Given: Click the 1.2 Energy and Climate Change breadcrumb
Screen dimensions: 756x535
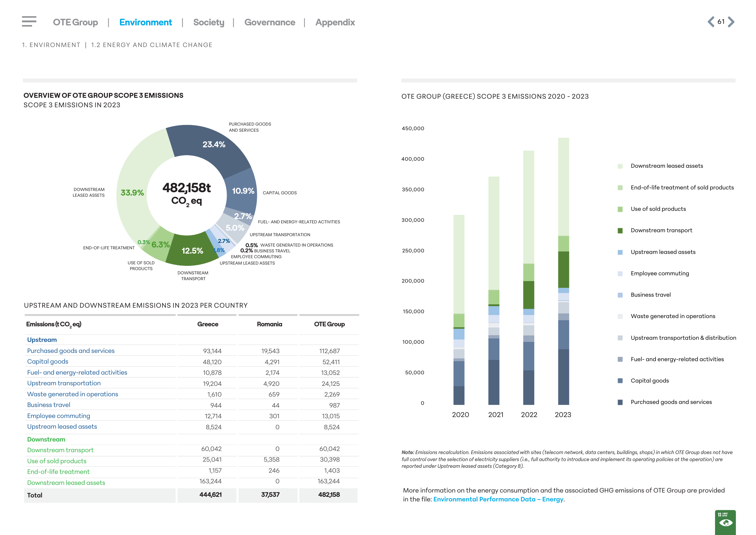Looking at the screenshot, I should (x=152, y=45).
